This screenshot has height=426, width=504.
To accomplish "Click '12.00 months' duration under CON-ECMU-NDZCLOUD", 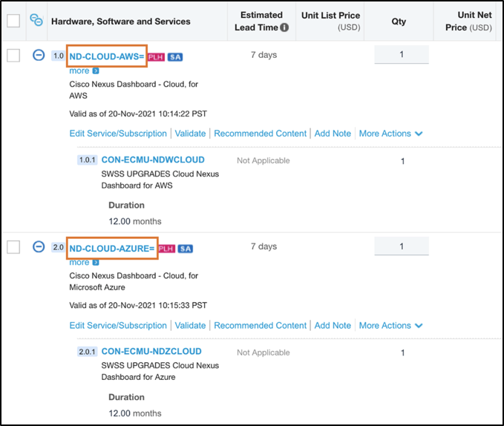I will [135, 413].
